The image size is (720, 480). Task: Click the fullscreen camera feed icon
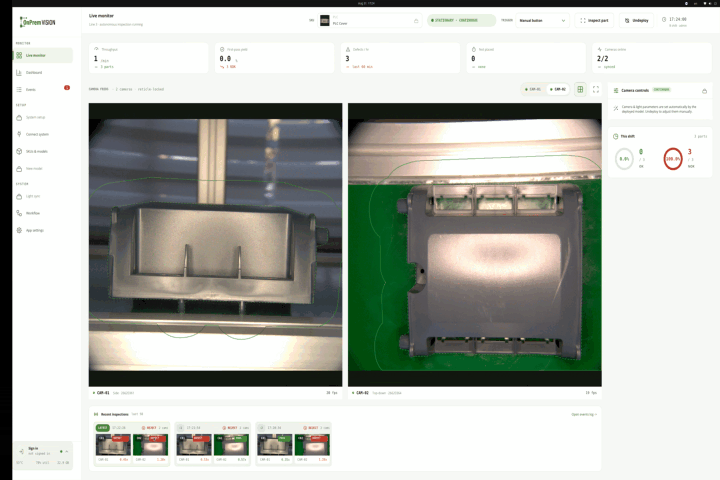596,89
